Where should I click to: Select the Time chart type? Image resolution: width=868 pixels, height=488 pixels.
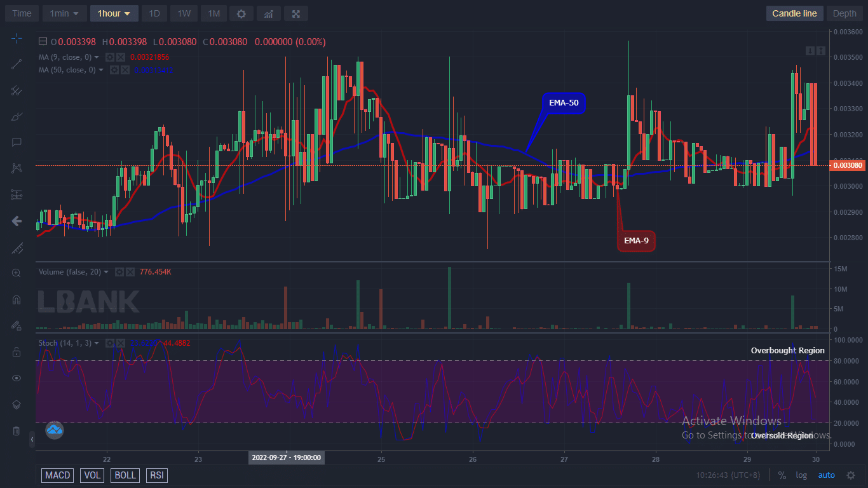click(x=22, y=13)
